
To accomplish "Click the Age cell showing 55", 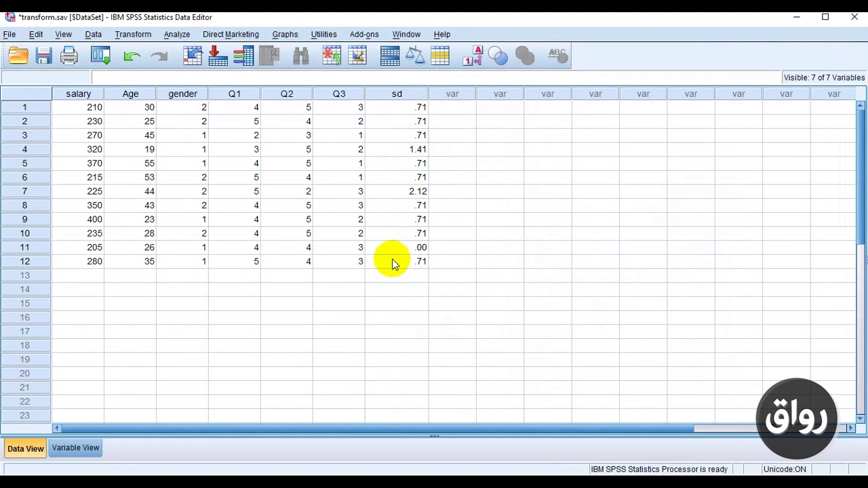I will tap(130, 163).
